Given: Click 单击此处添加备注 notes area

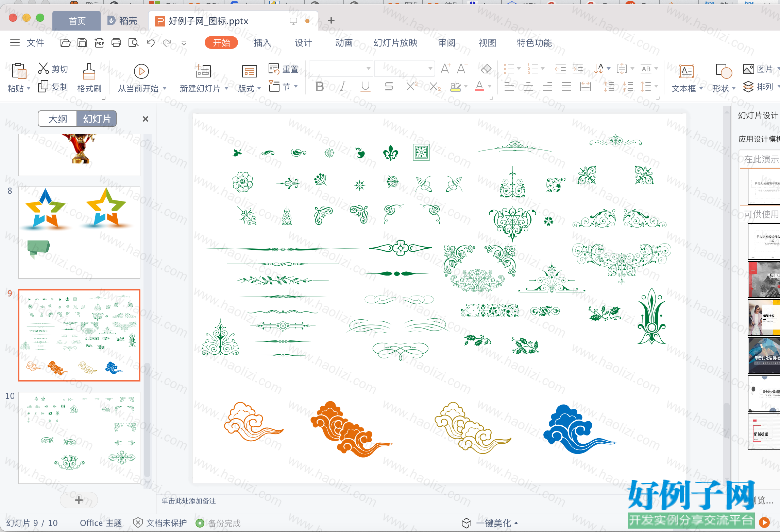Looking at the screenshot, I should (189, 501).
